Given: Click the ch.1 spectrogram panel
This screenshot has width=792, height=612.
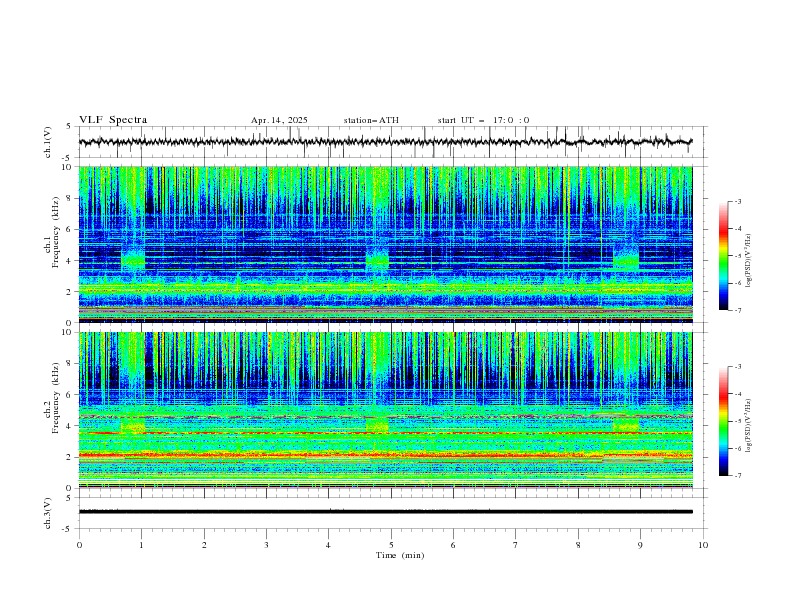Looking at the screenshot, I should tap(385, 244).
